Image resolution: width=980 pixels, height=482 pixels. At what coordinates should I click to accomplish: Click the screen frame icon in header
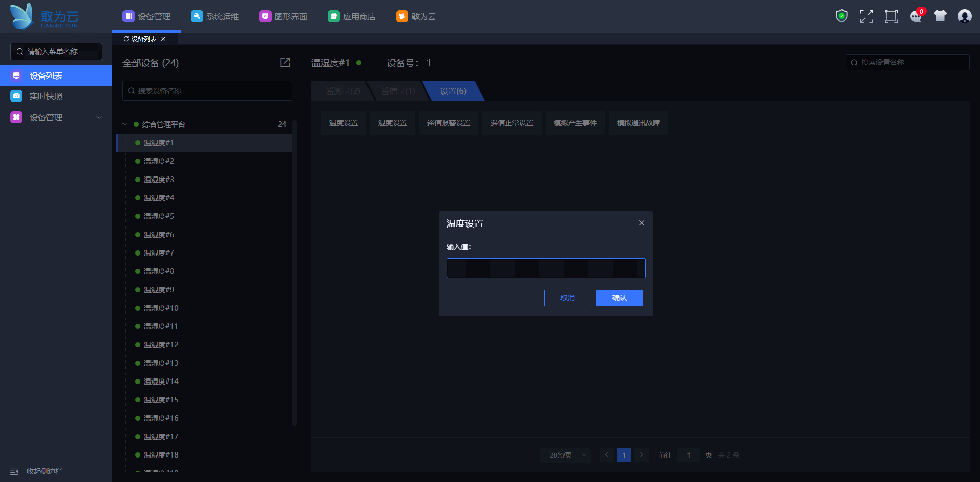pos(891,16)
